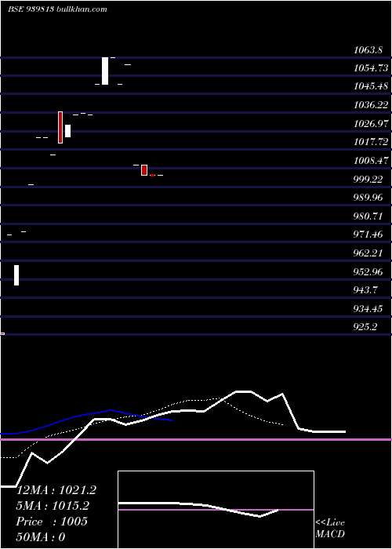
Task: Select the tall red candle near 1036.22
Action: 60,127
